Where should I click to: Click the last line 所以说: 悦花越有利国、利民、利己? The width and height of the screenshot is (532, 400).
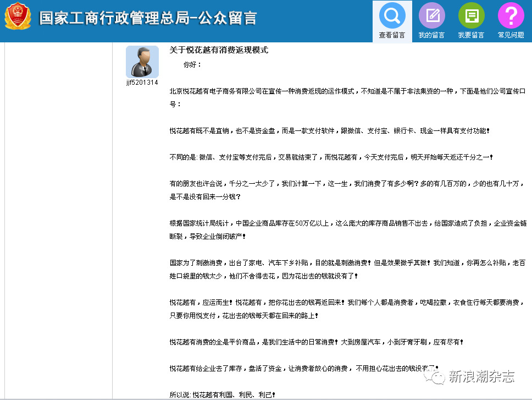222,394
